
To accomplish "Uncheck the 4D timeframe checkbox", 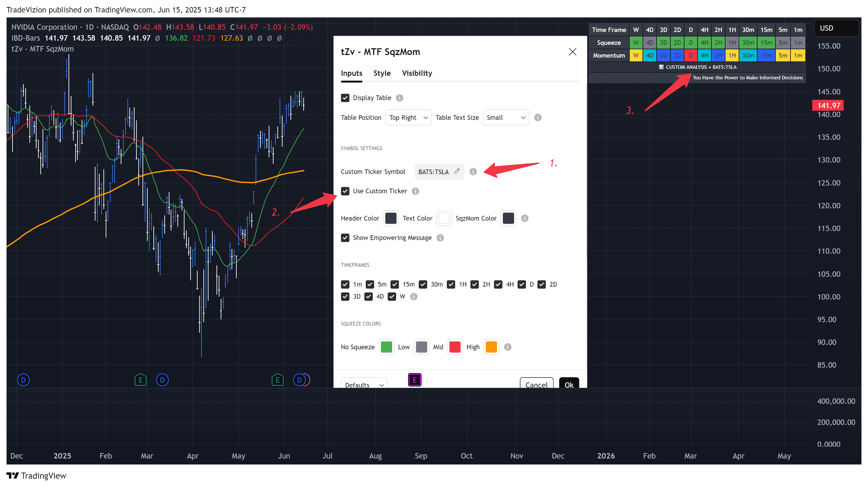I will (x=368, y=297).
